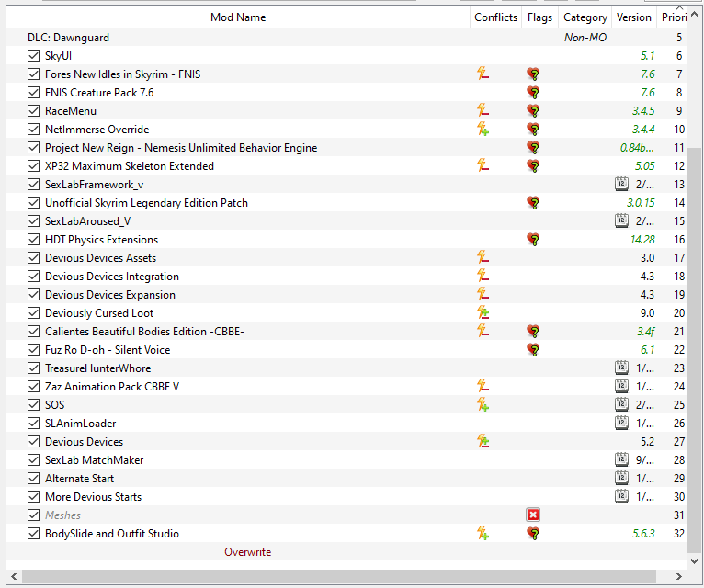Click version 14.28 for HDT Physics
The width and height of the screenshot is (704, 588).
click(x=642, y=240)
